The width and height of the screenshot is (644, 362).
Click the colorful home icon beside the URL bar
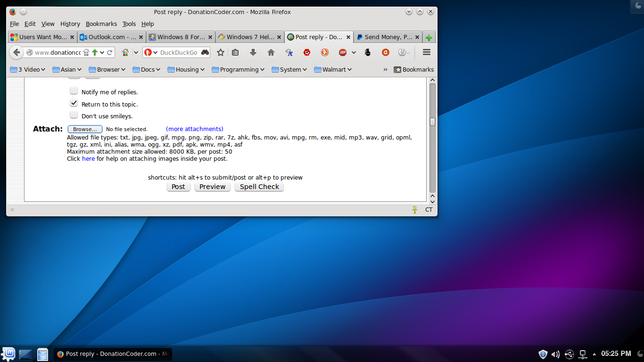point(125,52)
